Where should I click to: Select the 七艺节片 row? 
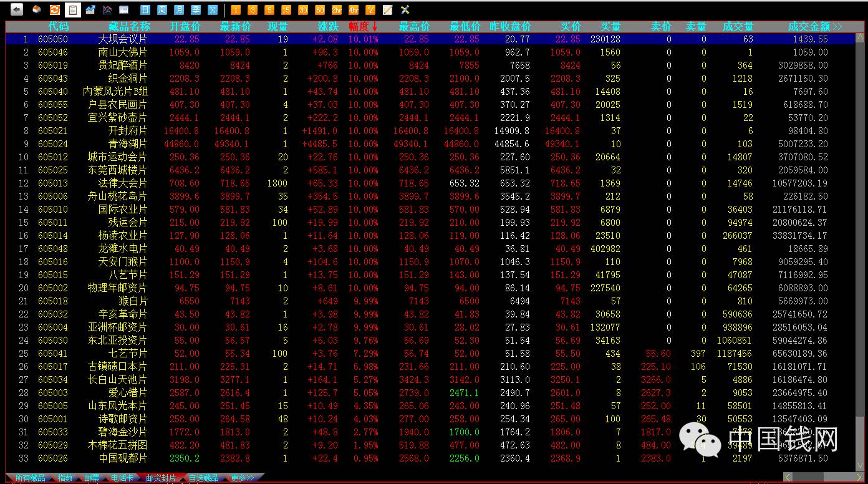coord(430,354)
